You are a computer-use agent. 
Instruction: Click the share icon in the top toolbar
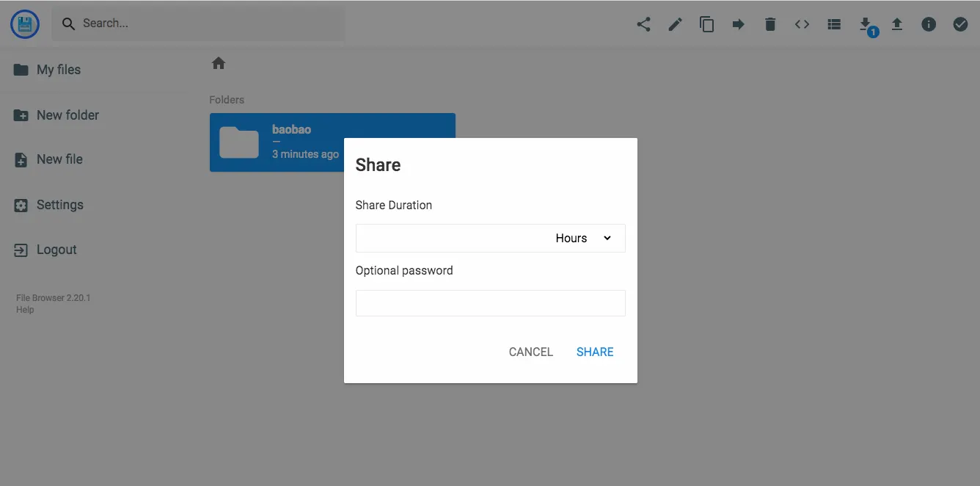click(643, 24)
